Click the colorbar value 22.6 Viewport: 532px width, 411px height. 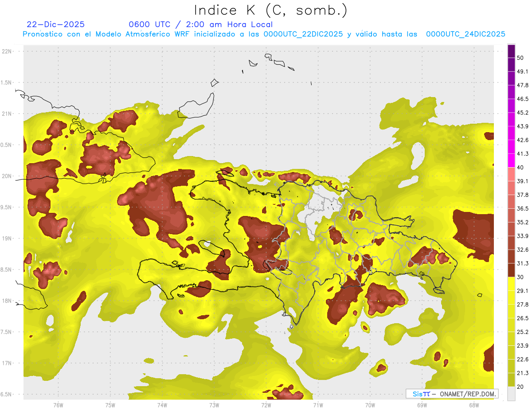(523, 360)
